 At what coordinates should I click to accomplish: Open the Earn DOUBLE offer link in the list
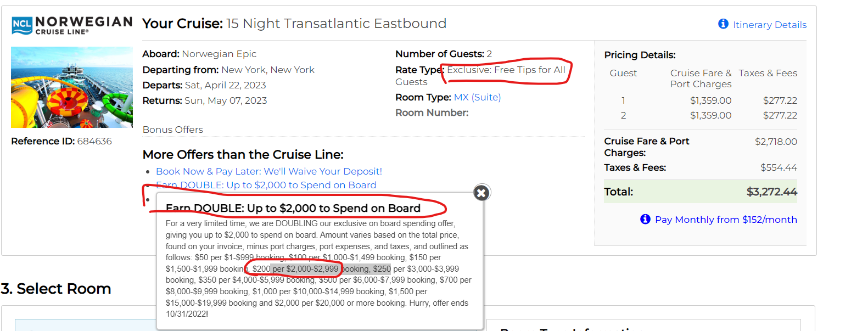point(266,185)
